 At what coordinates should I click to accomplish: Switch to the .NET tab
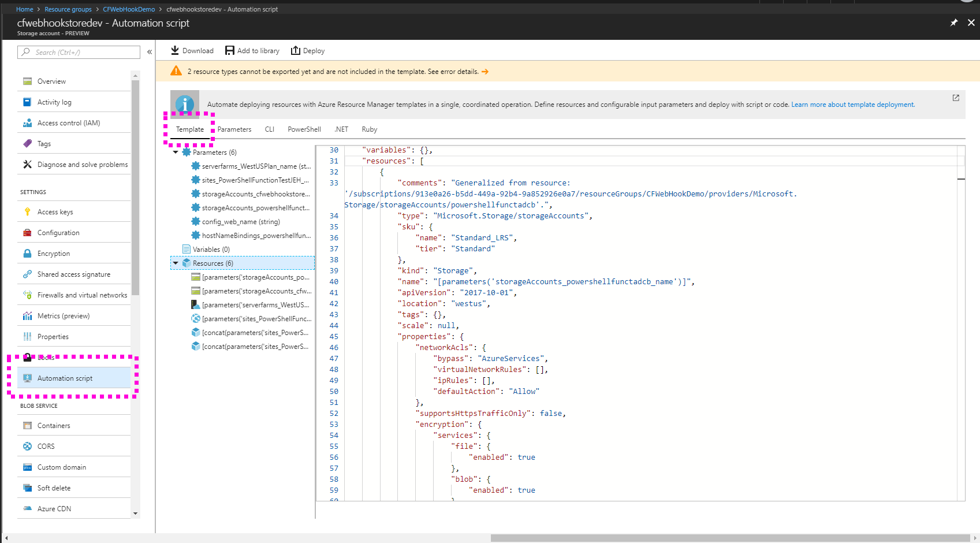341,129
